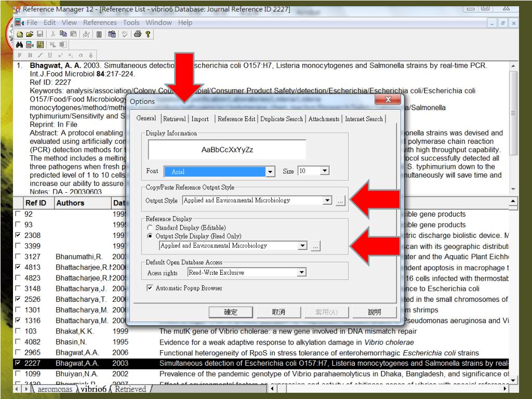Open the Tools menu
This screenshot has width=532, height=399.
pos(131,23)
